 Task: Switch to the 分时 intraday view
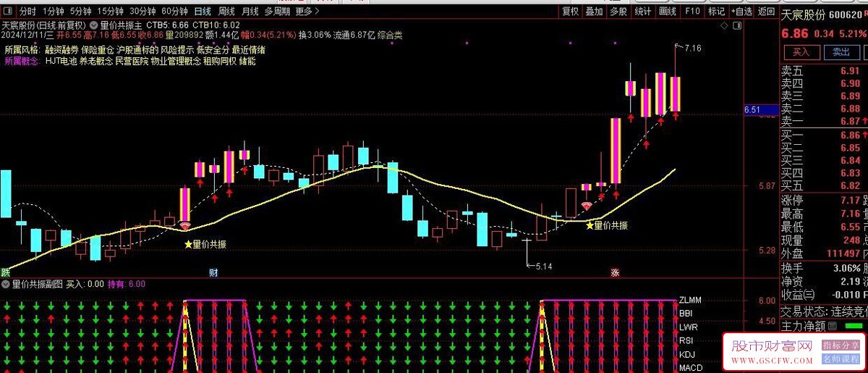[x=27, y=12]
